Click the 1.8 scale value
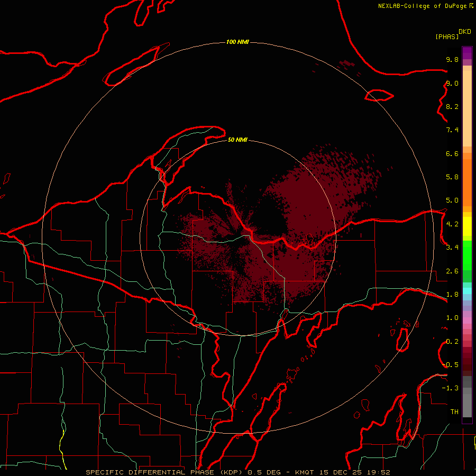476x476 pixels. pyautogui.click(x=452, y=295)
